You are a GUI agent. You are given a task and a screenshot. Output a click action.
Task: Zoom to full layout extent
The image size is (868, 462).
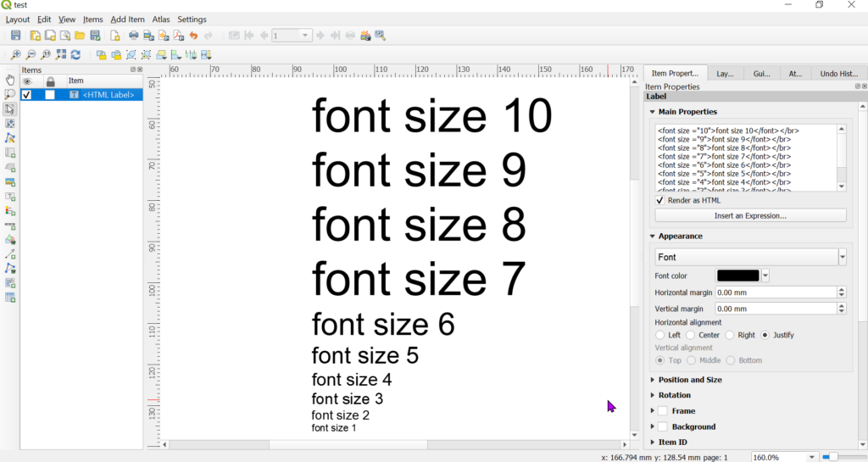coord(60,55)
